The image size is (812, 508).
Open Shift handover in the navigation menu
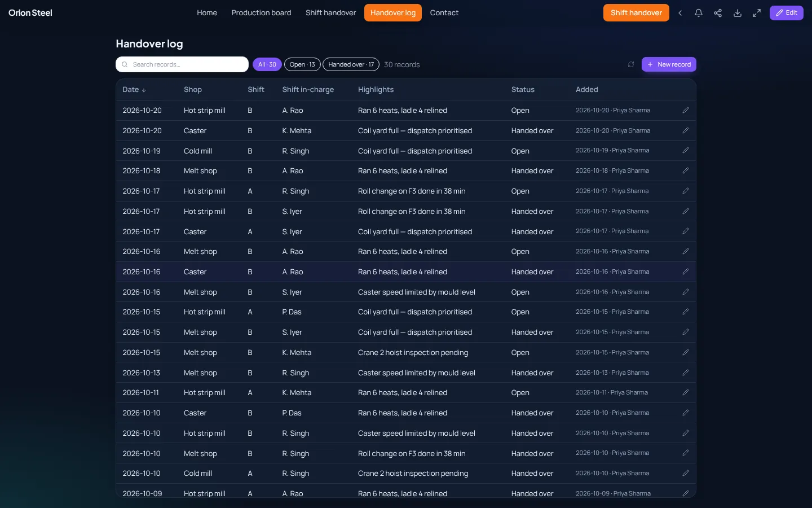tap(330, 13)
